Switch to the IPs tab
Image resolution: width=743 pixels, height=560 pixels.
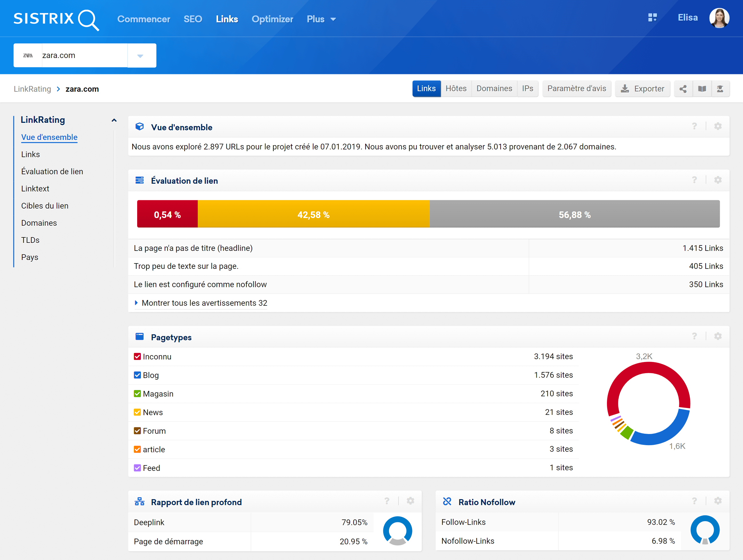(x=527, y=89)
